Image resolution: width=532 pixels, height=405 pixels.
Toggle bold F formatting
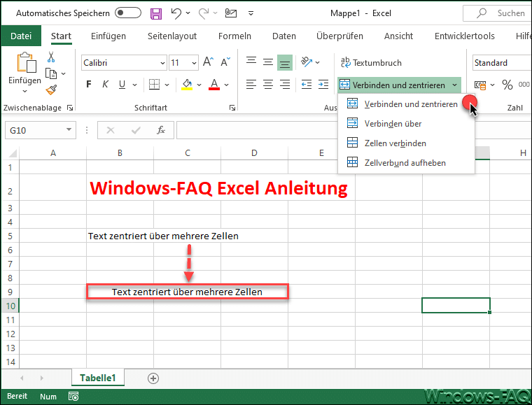click(89, 85)
